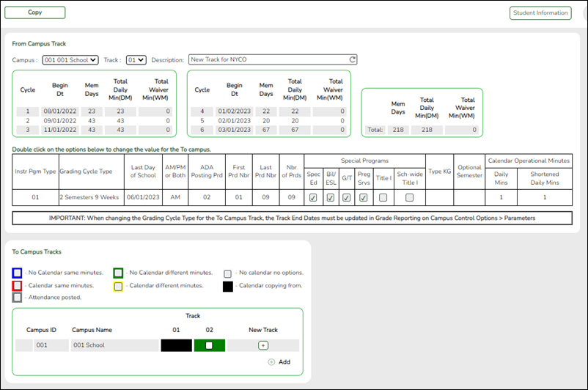Click the red Calendar same minutes legend box

click(18, 285)
